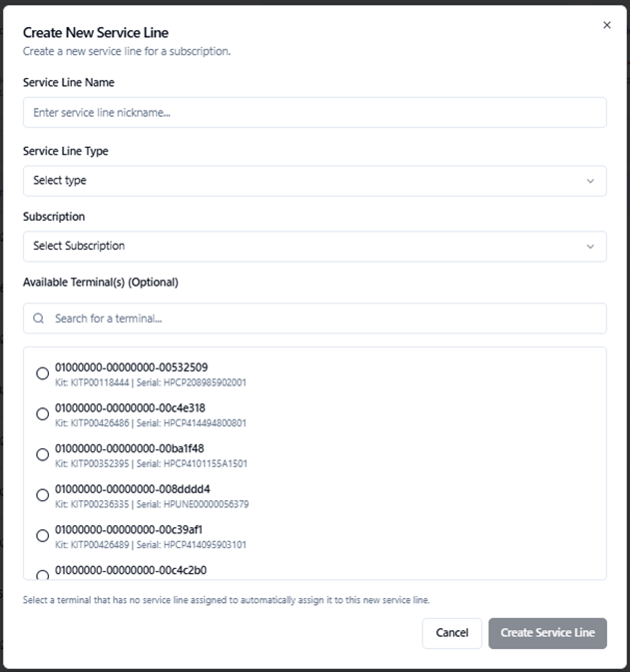Click the Service Line Type chevron arrow
The width and height of the screenshot is (630, 672).
590,181
